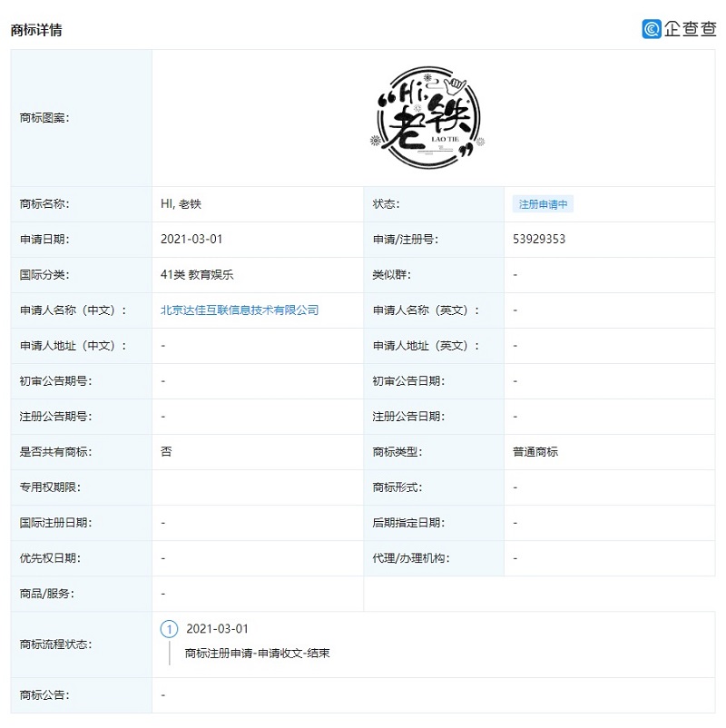Click the 商标公告 label
This screenshot has width=726, height=728.
click(44, 695)
